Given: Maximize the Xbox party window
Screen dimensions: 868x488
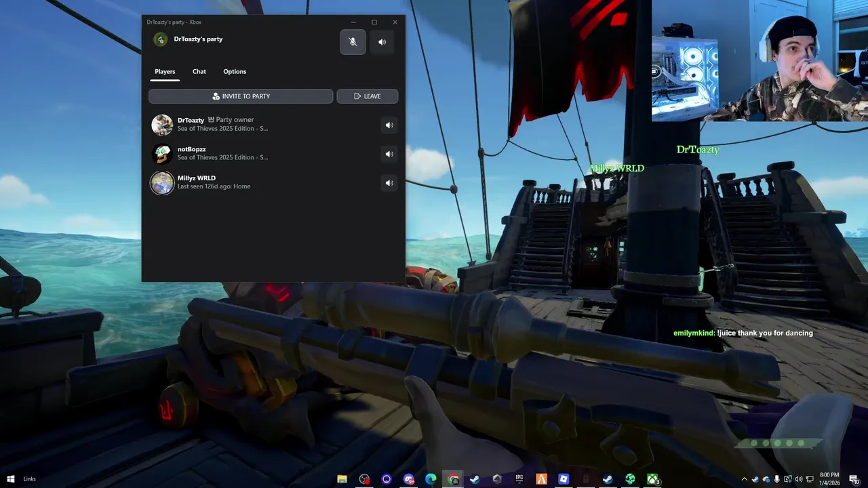Looking at the screenshot, I should tap(374, 22).
